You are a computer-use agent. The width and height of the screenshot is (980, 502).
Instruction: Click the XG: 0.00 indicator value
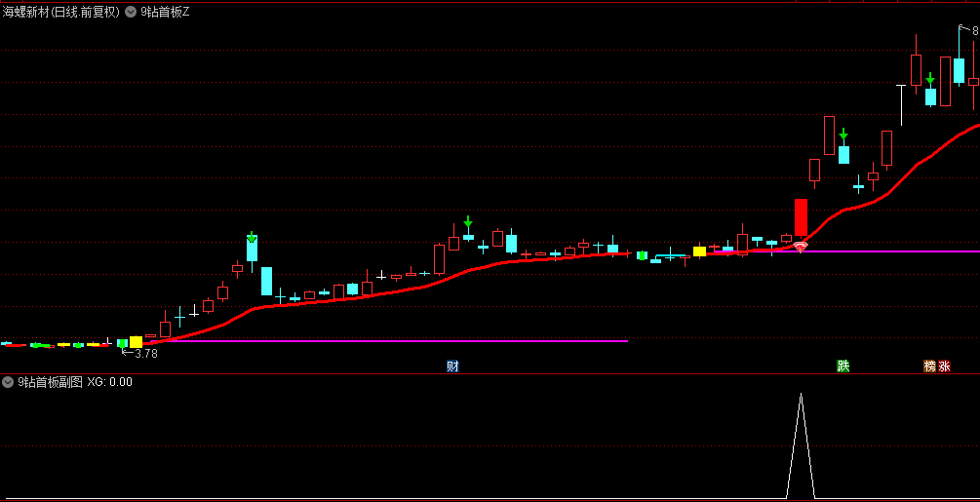click(x=110, y=382)
